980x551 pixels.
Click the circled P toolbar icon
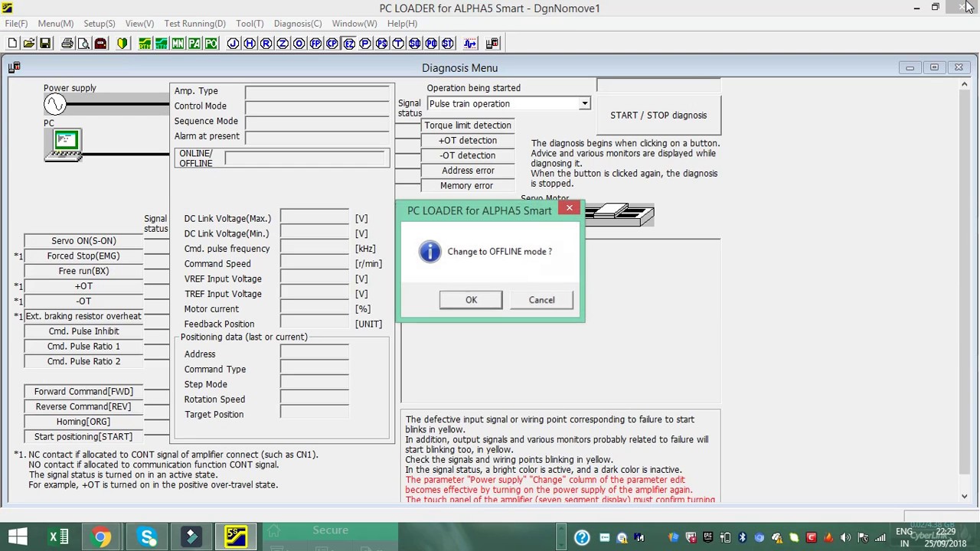point(365,44)
